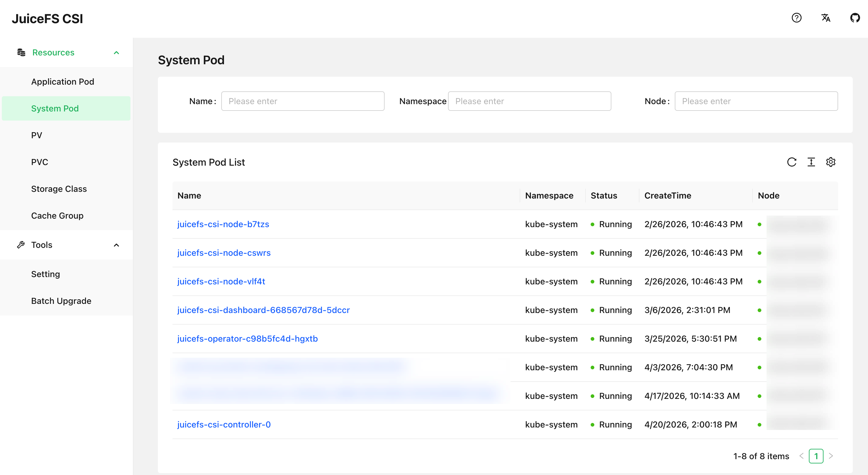Open the Cache Group page
868x475 pixels.
point(57,216)
